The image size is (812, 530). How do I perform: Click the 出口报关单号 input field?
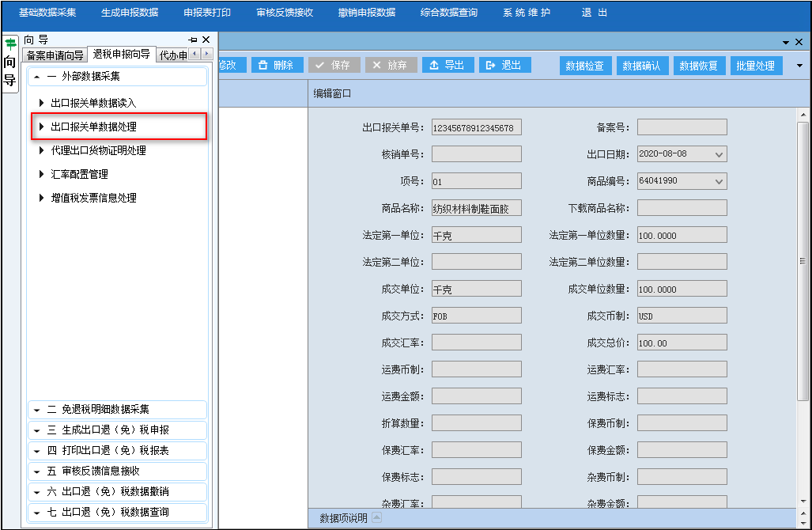pyautogui.click(x=476, y=127)
